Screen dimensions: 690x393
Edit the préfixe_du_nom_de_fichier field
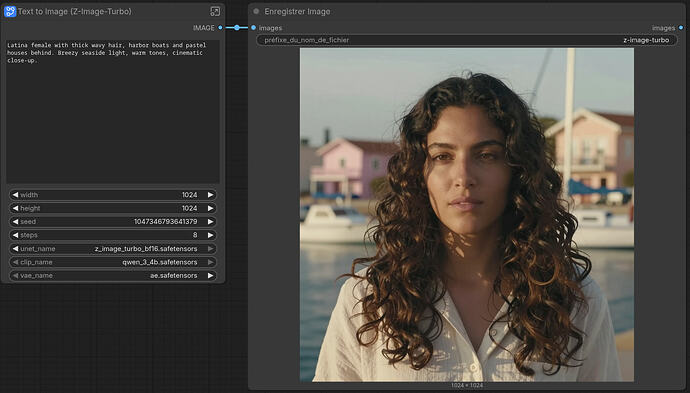466,40
